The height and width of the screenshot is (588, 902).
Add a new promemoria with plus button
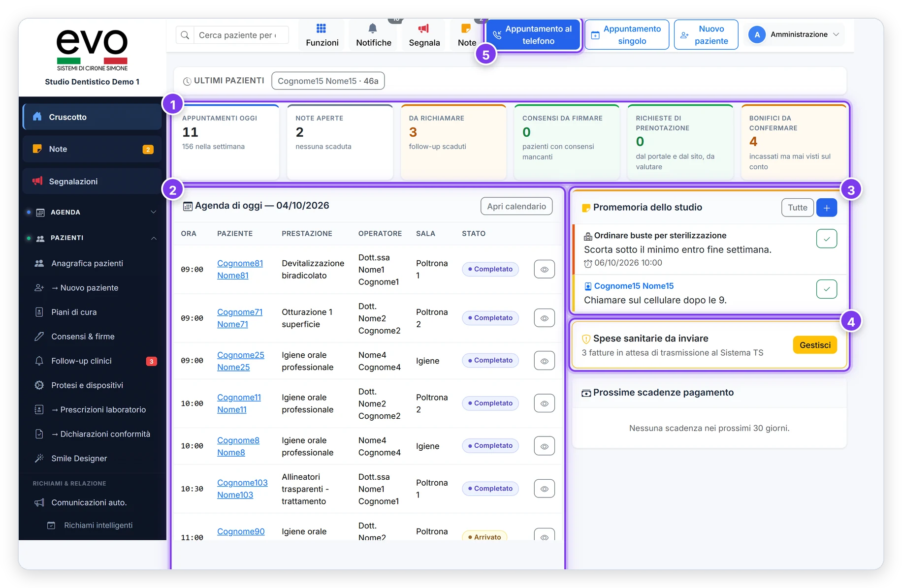827,208
